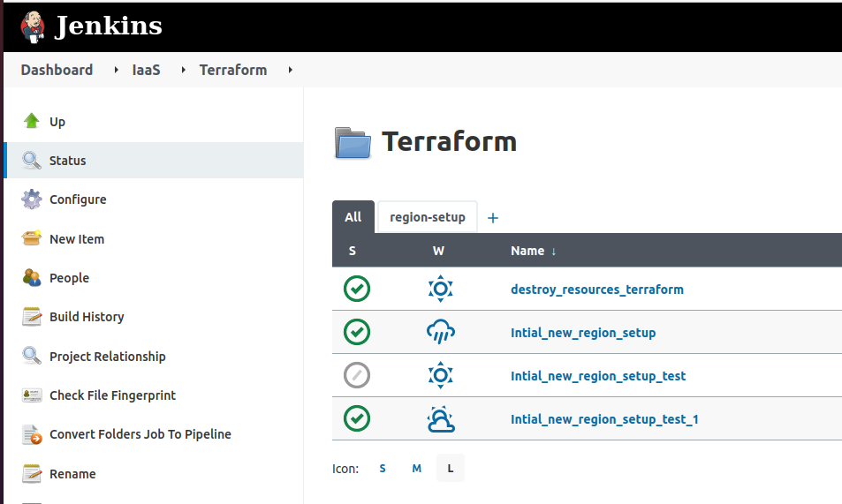
Task: Expand the Dashboard breadcrumb dropdown arrow
Action: (x=117, y=70)
